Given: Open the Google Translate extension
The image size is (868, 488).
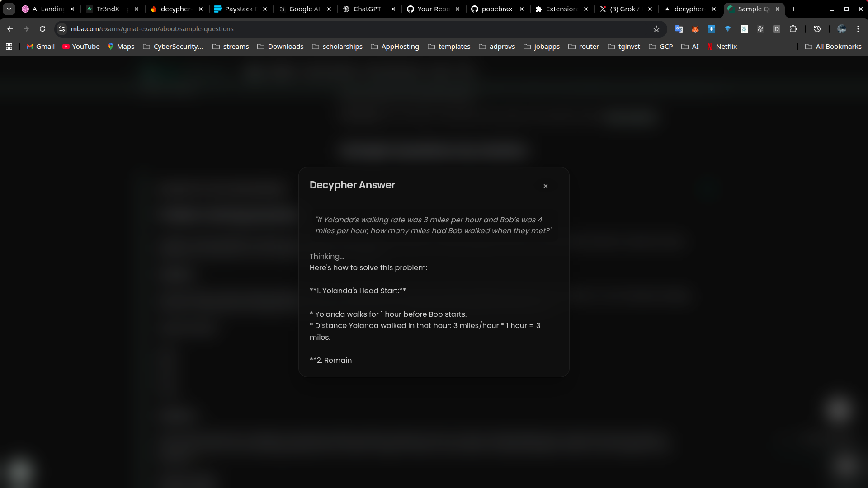Looking at the screenshot, I should coord(679,28).
